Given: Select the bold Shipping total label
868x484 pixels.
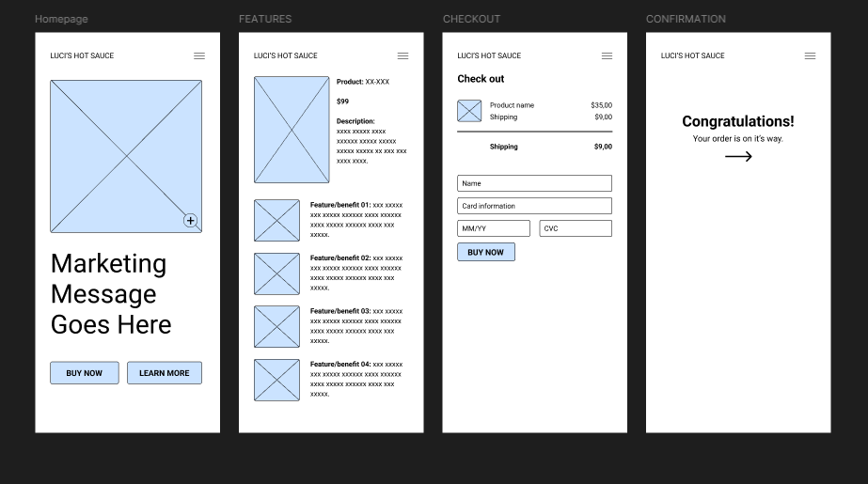Looking at the screenshot, I should coord(504,147).
